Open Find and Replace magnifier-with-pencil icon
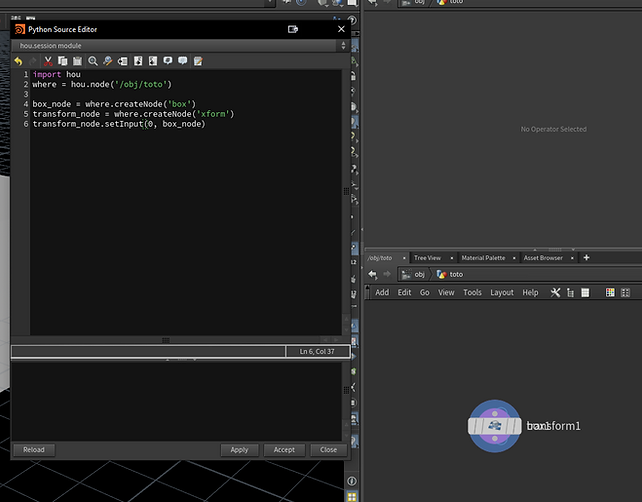The width and height of the screenshot is (642, 502). click(108, 61)
